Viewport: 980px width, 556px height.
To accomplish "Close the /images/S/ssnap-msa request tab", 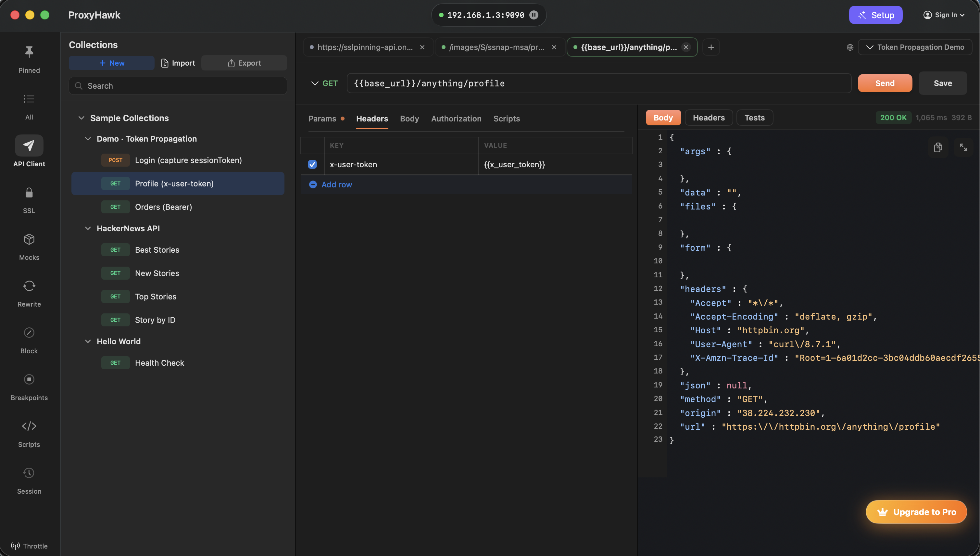I will pyautogui.click(x=554, y=47).
